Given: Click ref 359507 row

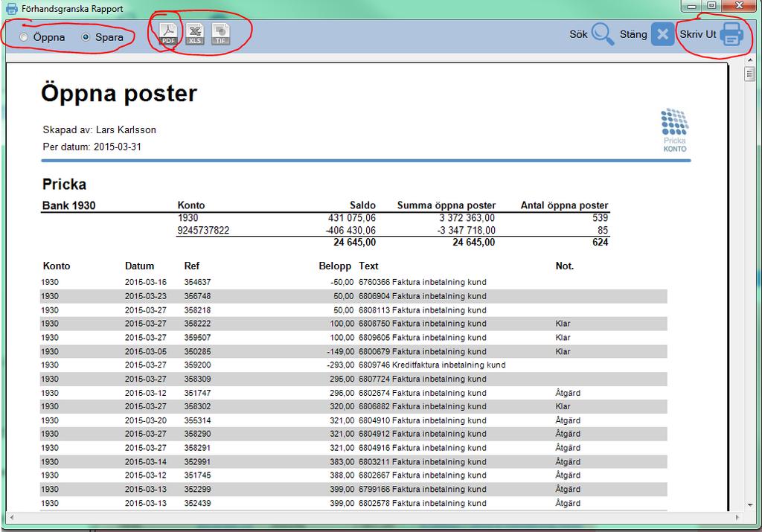Looking at the screenshot, I should pos(353,337).
